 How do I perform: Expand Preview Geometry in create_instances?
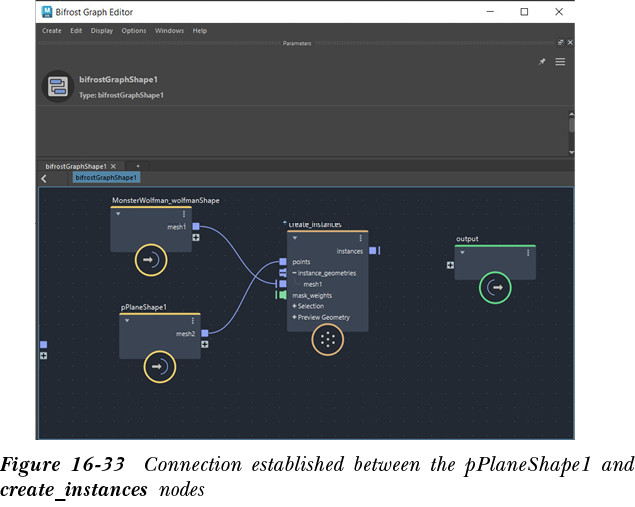point(295,317)
